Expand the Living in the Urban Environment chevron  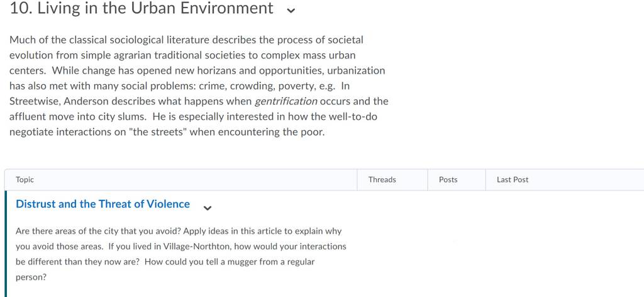[291, 11]
